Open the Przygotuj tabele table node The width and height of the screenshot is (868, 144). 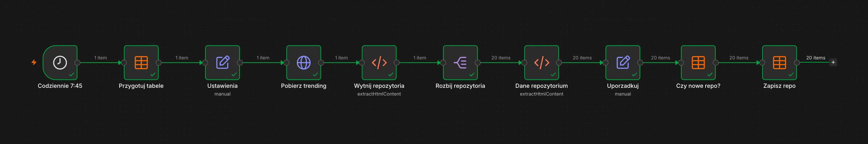(141, 62)
